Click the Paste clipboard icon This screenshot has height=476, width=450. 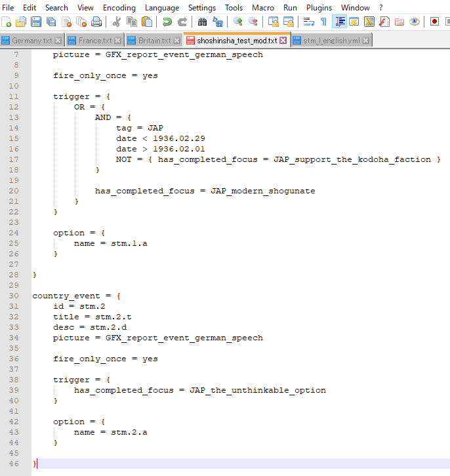(x=147, y=22)
